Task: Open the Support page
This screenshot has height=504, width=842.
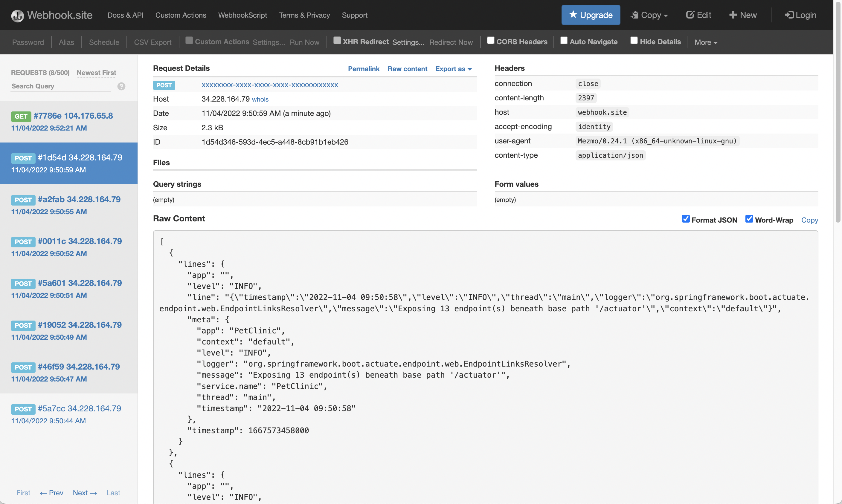Action: (x=355, y=15)
